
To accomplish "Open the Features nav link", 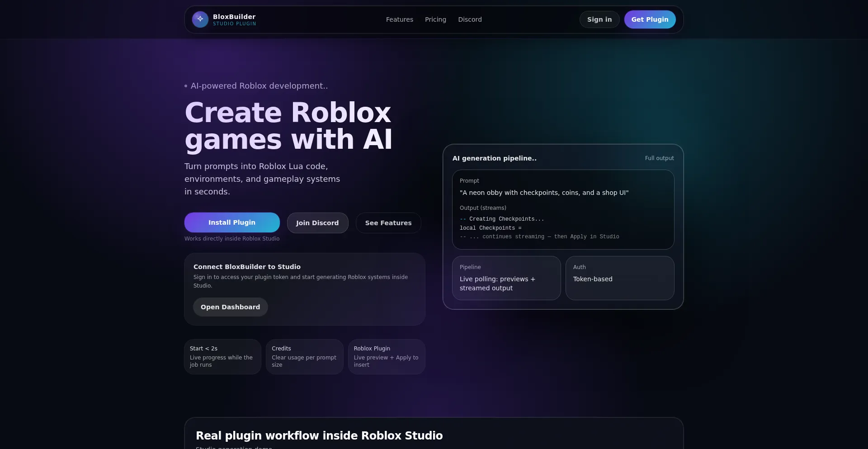I will [x=399, y=19].
